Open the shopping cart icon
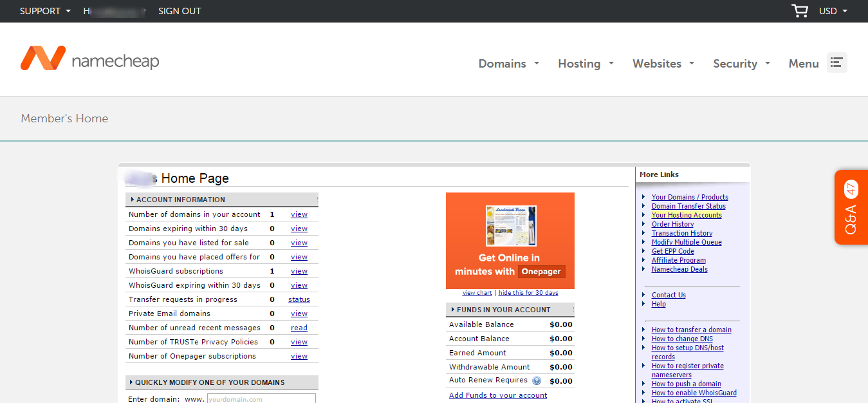The height and width of the screenshot is (403, 868). (799, 11)
